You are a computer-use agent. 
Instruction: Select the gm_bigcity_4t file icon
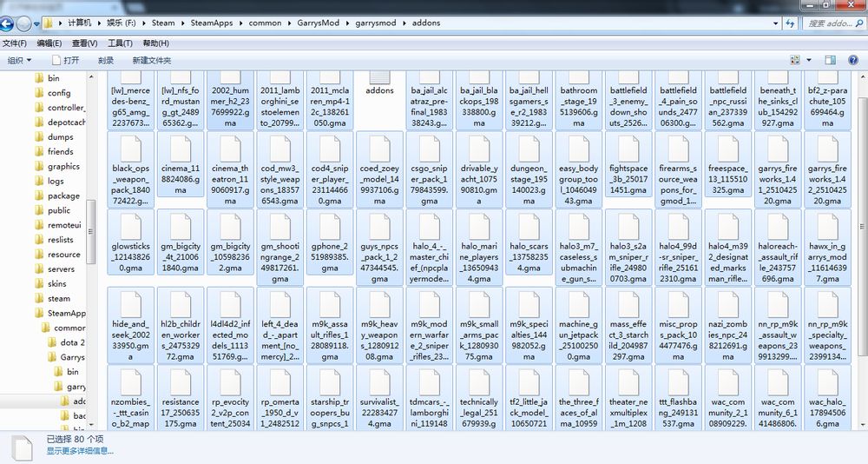click(181, 226)
